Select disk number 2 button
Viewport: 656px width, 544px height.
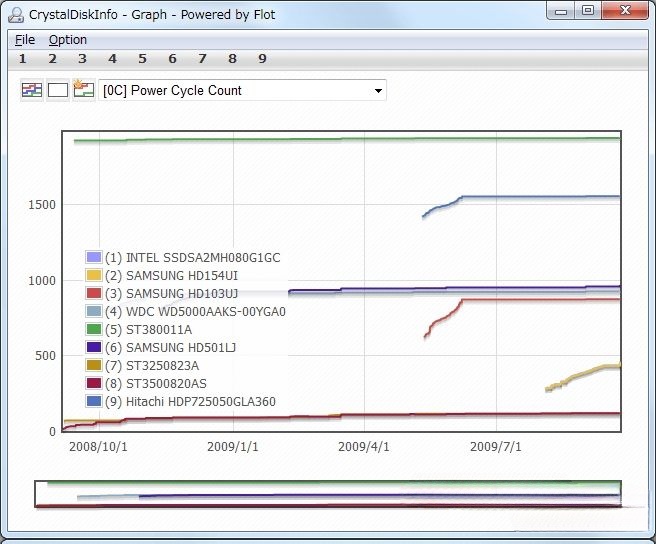(52, 59)
